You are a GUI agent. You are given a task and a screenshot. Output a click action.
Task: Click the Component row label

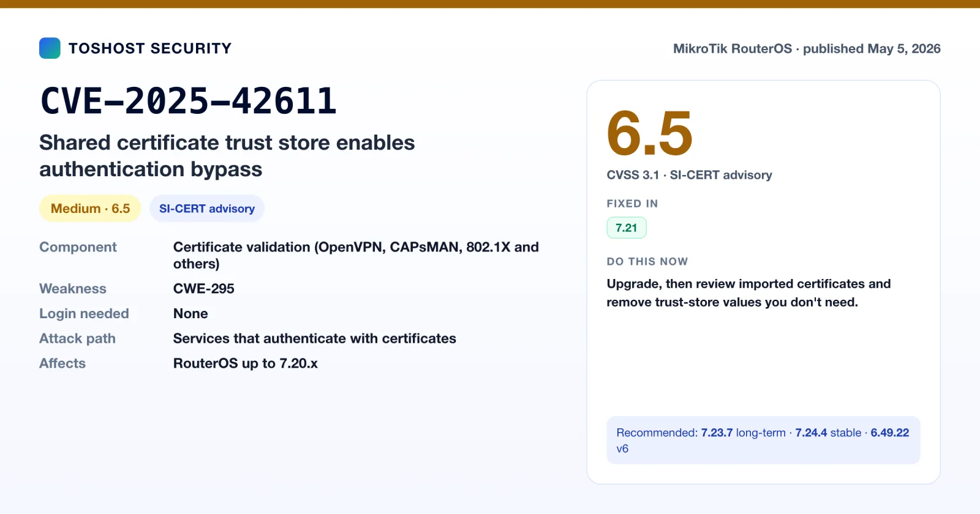coord(78,247)
